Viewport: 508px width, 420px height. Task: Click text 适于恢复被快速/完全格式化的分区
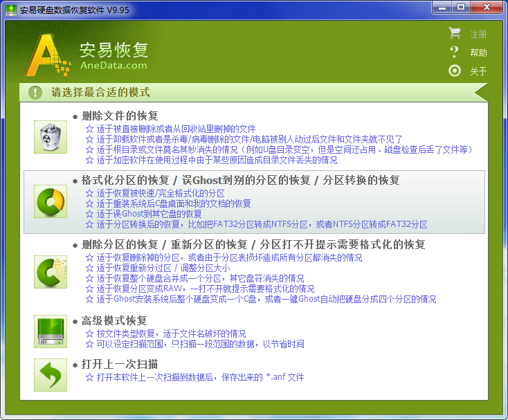(x=161, y=193)
